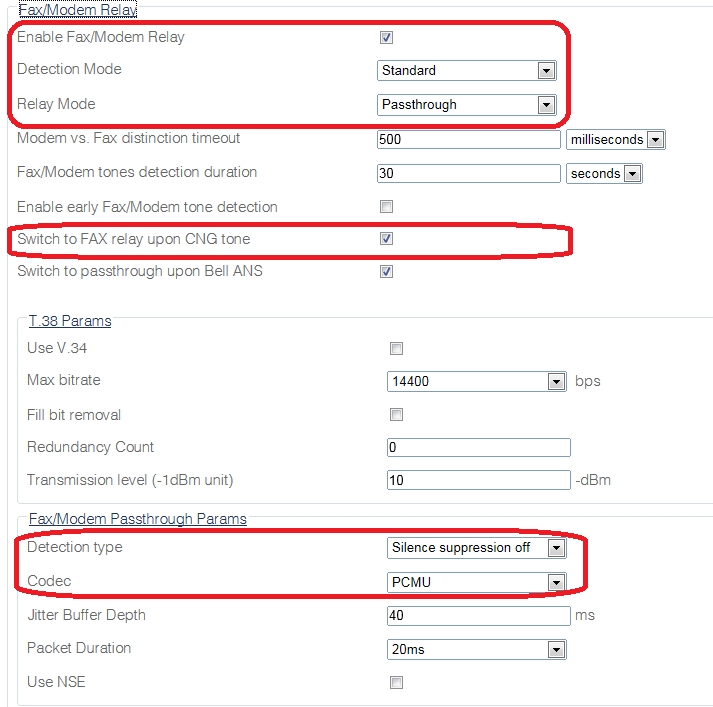
Task: Click the Jitter Buffer Depth field
Action: (478, 615)
